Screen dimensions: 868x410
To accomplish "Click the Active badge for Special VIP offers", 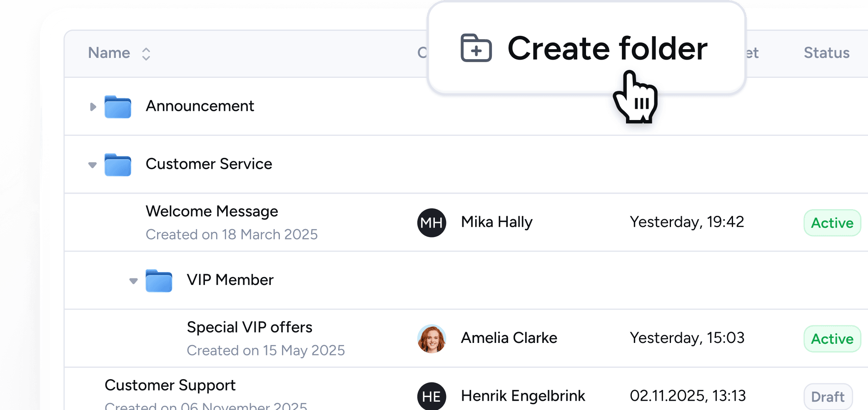I will [x=832, y=339].
